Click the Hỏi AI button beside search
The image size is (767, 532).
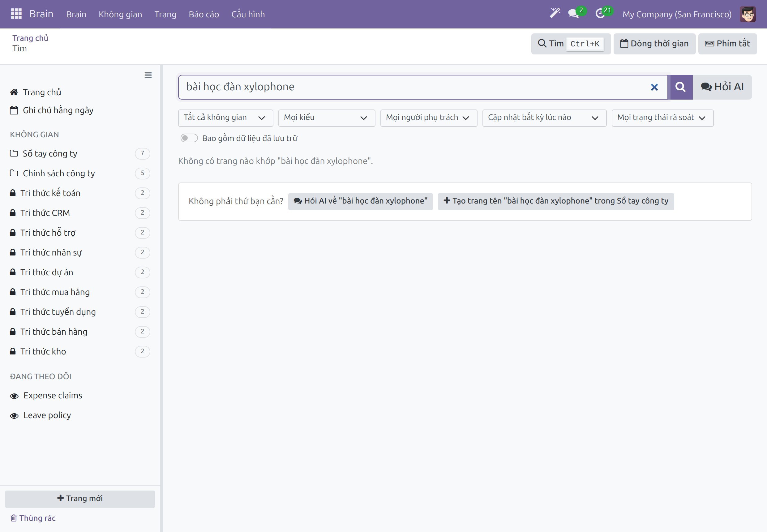722,87
